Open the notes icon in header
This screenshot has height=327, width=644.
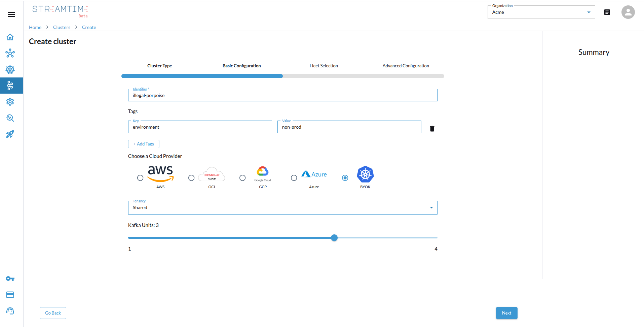pyautogui.click(x=607, y=12)
